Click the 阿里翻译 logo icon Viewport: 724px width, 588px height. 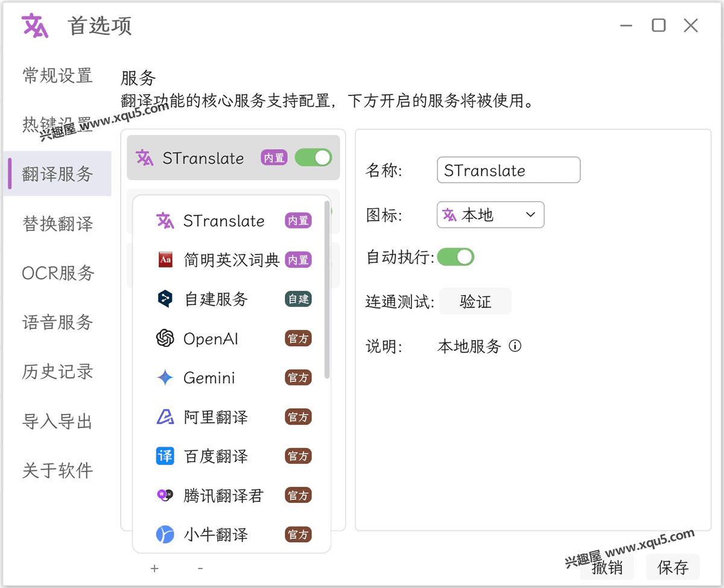point(165,417)
